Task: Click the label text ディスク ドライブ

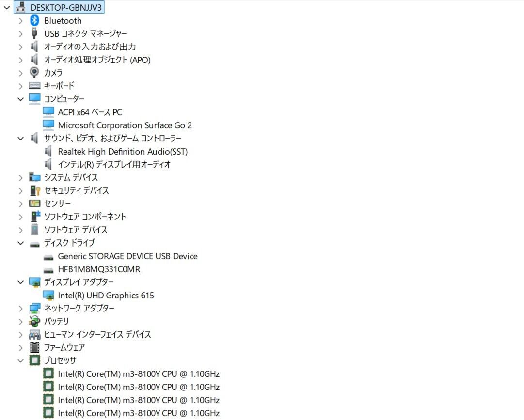Action: point(69,243)
